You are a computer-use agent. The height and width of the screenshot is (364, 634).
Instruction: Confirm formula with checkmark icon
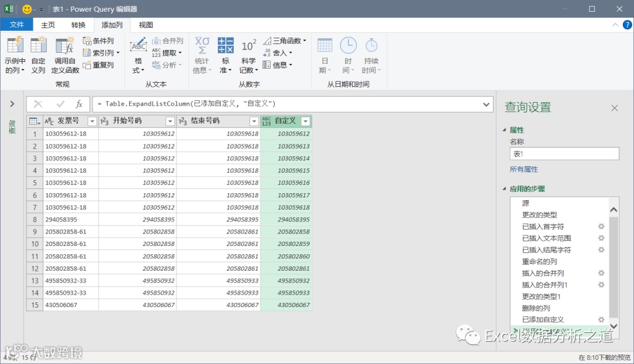60,105
